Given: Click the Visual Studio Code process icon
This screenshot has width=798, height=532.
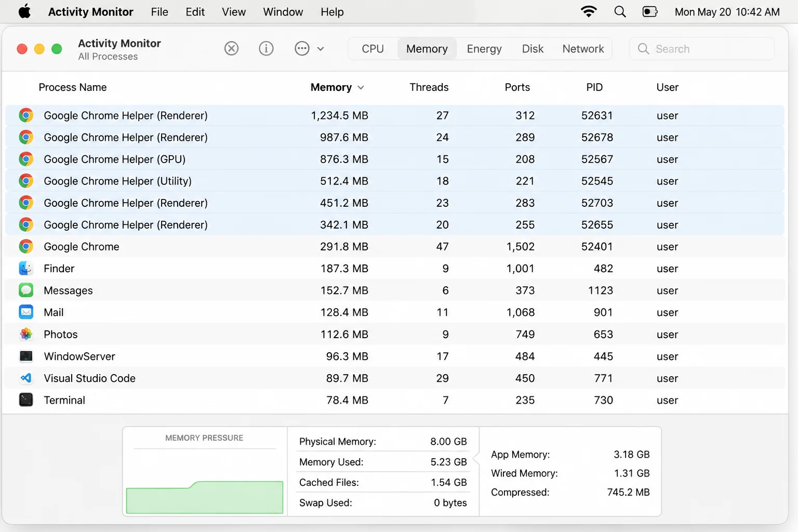Looking at the screenshot, I should [26, 378].
